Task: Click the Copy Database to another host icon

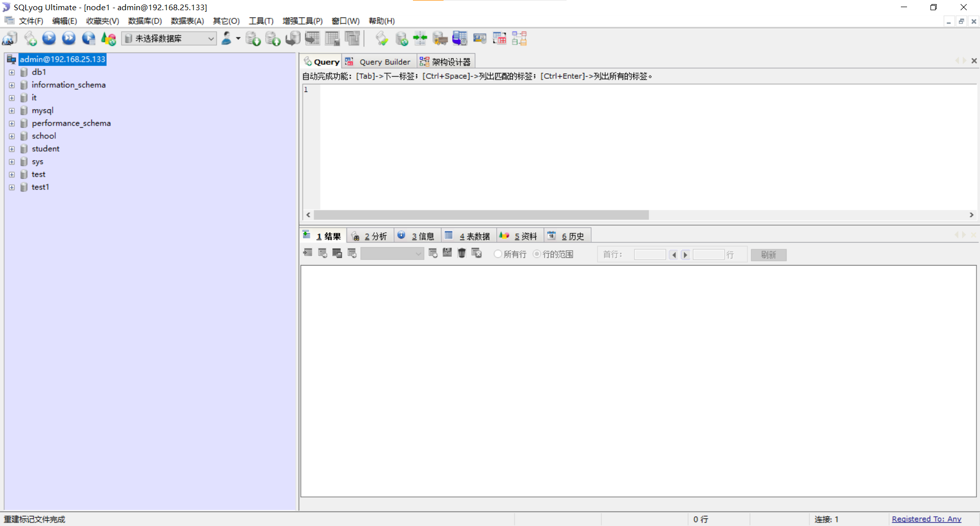Action: pos(293,38)
